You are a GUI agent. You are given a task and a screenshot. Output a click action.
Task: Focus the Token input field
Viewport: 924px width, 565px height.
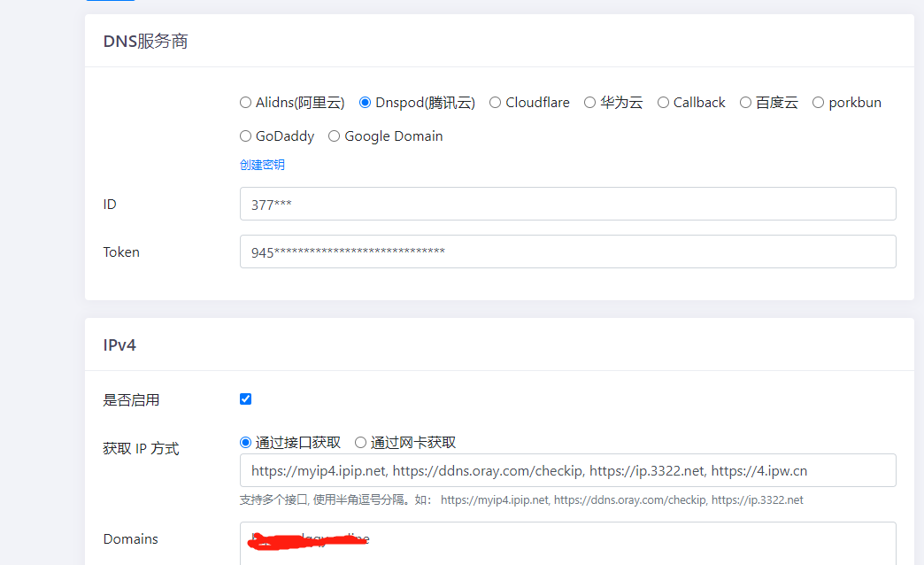(x=568, y=252)
